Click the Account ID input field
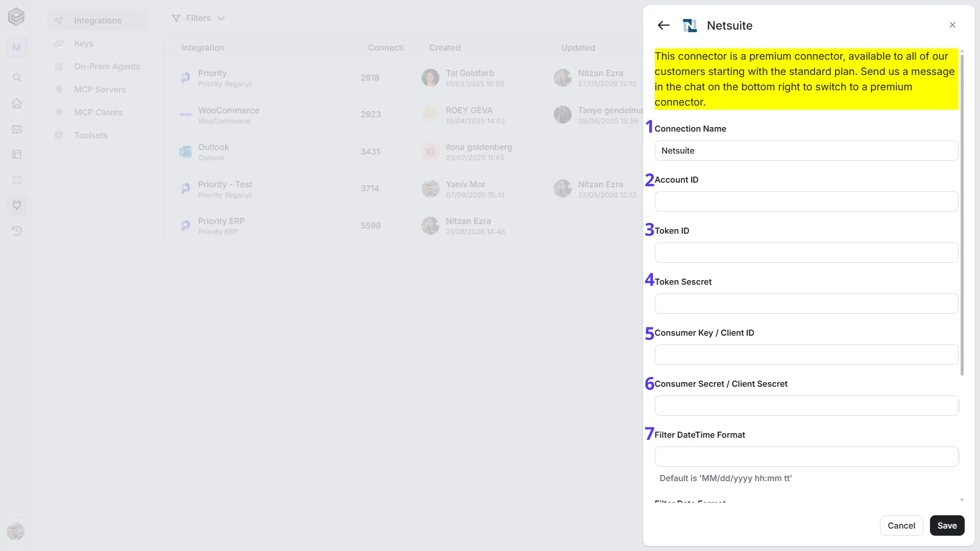This screenshot has width=980, height=551. [806, 202]
